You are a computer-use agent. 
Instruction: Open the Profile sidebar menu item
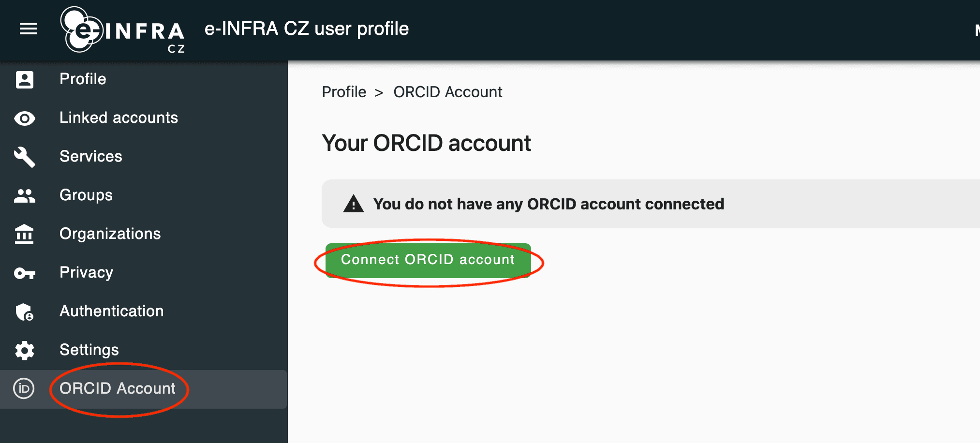(83, 79)
